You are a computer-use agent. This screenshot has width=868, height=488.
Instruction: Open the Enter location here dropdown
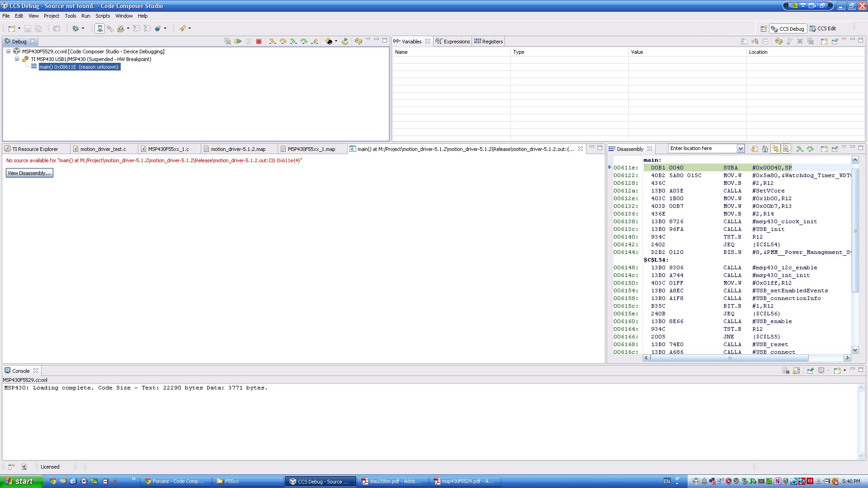pyautogui.click(x=741, y=149)
